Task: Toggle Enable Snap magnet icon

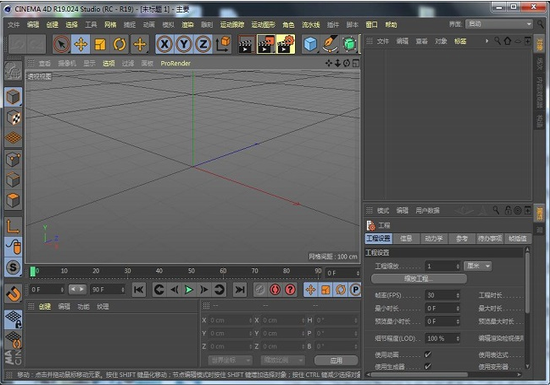Action: click(13, 293)
